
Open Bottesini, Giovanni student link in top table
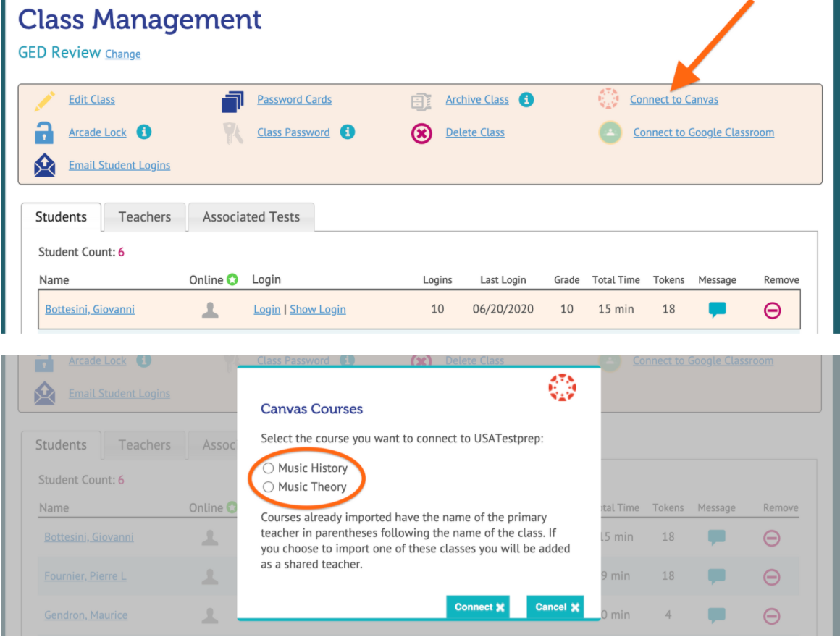tap(90, 309)
